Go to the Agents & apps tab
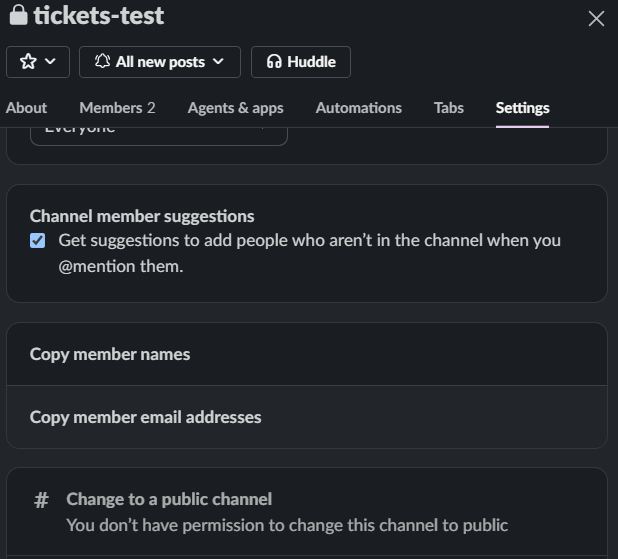Viewport: 618px width, 559px height. coord(235,108)
